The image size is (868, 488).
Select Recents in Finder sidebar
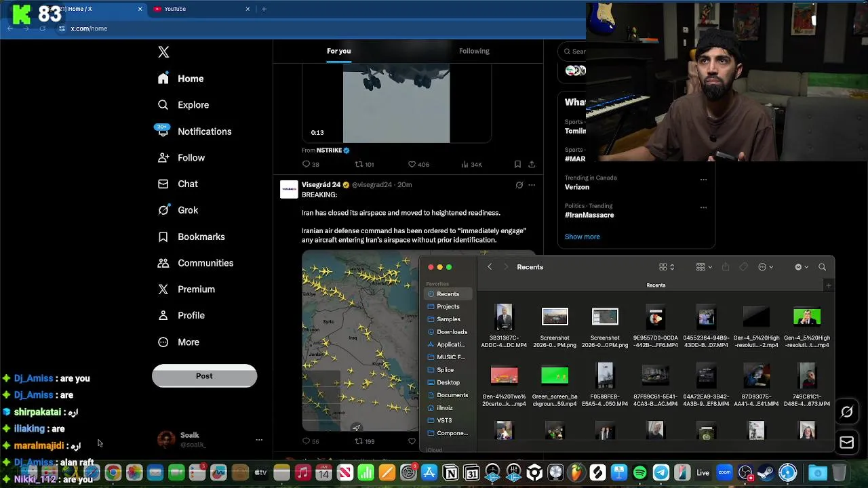pyautogui.click(x=448, y=294)
